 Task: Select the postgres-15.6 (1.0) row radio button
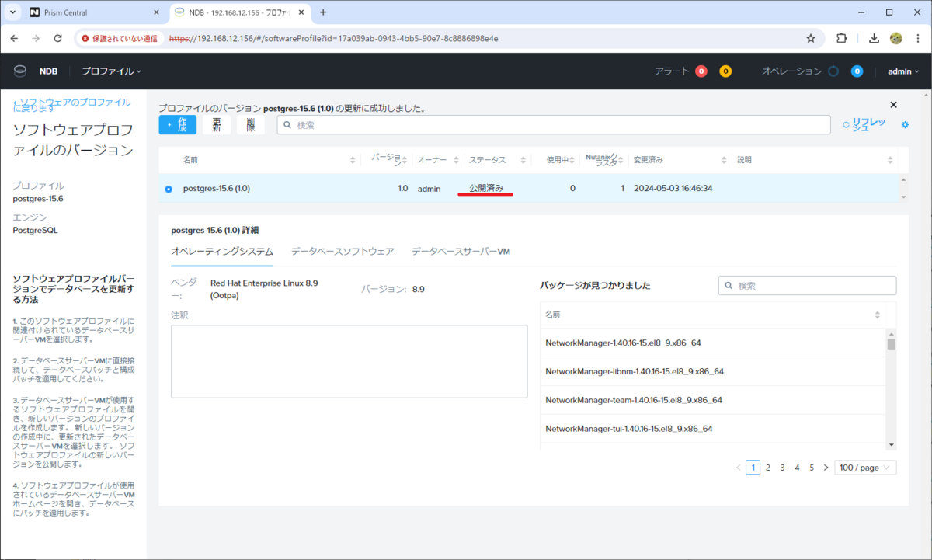(168, 188)
